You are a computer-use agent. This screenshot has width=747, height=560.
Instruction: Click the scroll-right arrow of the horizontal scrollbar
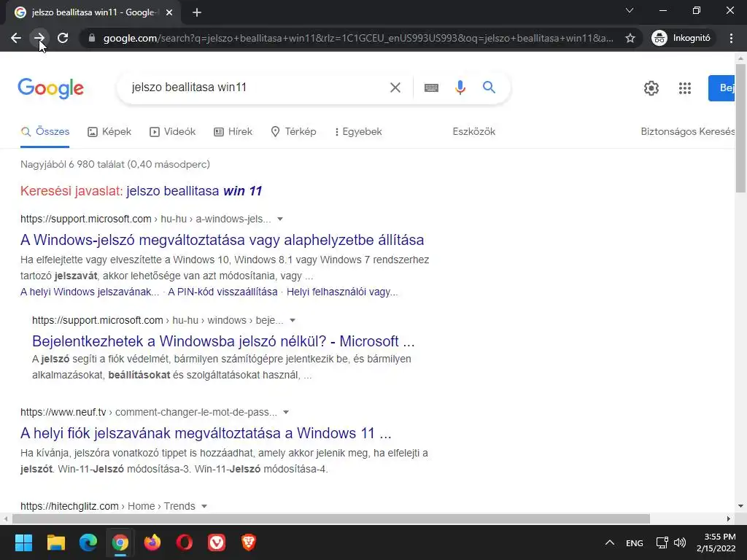(x=729, y=518)
